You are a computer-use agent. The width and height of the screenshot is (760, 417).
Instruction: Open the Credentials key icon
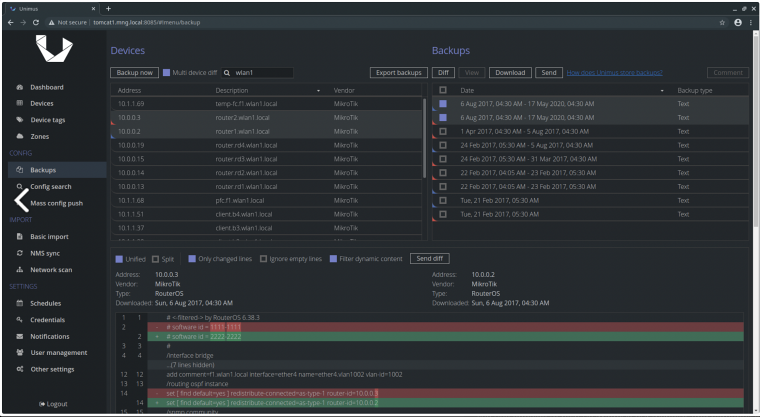tap(20, 320)
